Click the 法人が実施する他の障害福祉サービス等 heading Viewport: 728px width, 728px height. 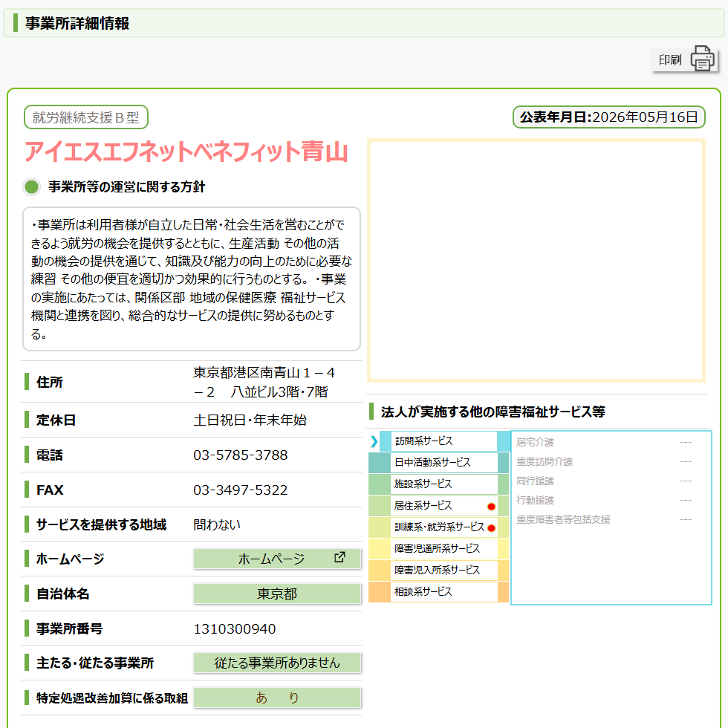(493, 412)
